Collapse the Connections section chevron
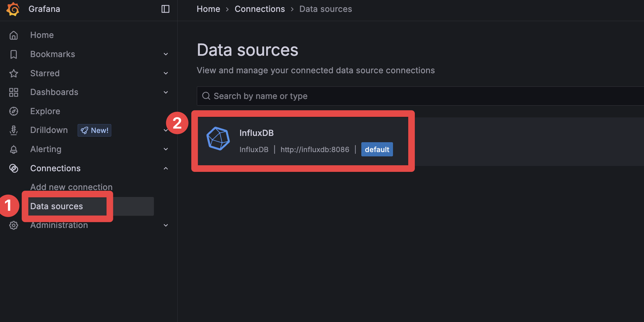Viewport: 644px width, 322px height. (x=166, y=168)
